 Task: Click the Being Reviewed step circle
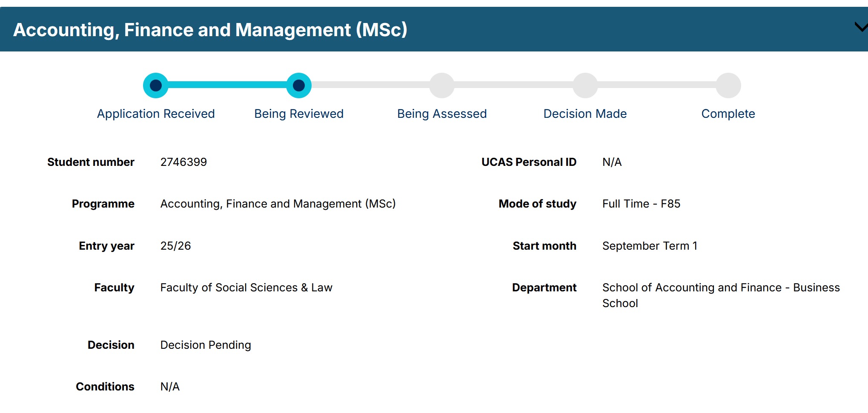coord(299,85)
